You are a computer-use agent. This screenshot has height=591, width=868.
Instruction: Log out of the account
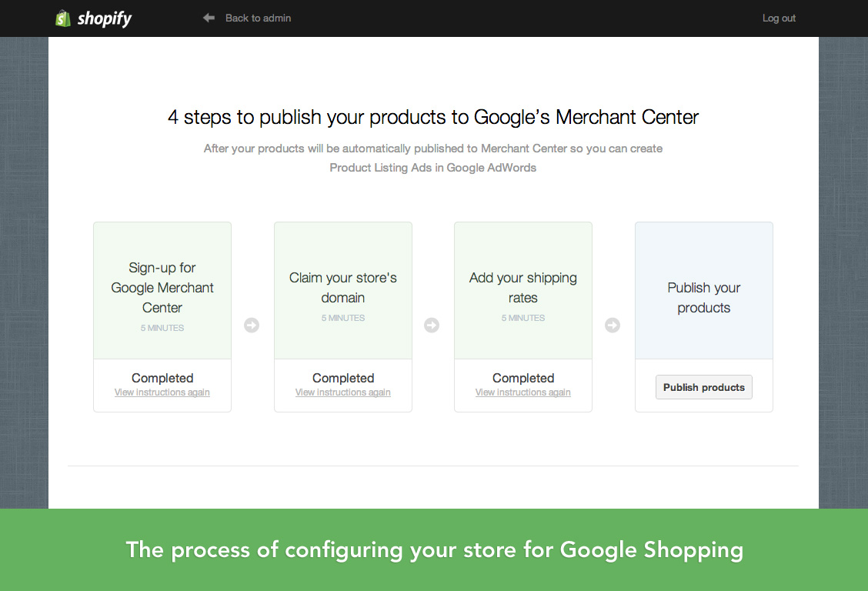point(779,18)
